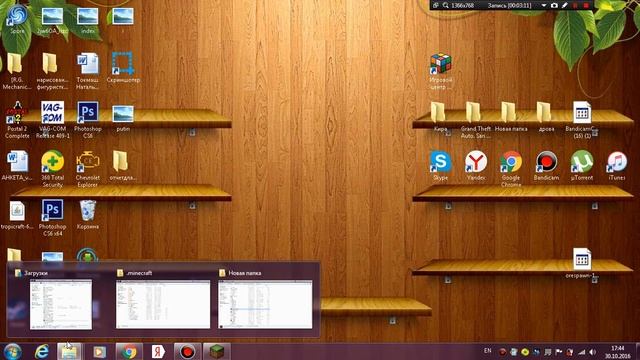This screenshot has height=360, width=640.
Task: Launch the Photoshop CS6 x64 shortcut
Action: pyautogui.click(x=52, y=210)
